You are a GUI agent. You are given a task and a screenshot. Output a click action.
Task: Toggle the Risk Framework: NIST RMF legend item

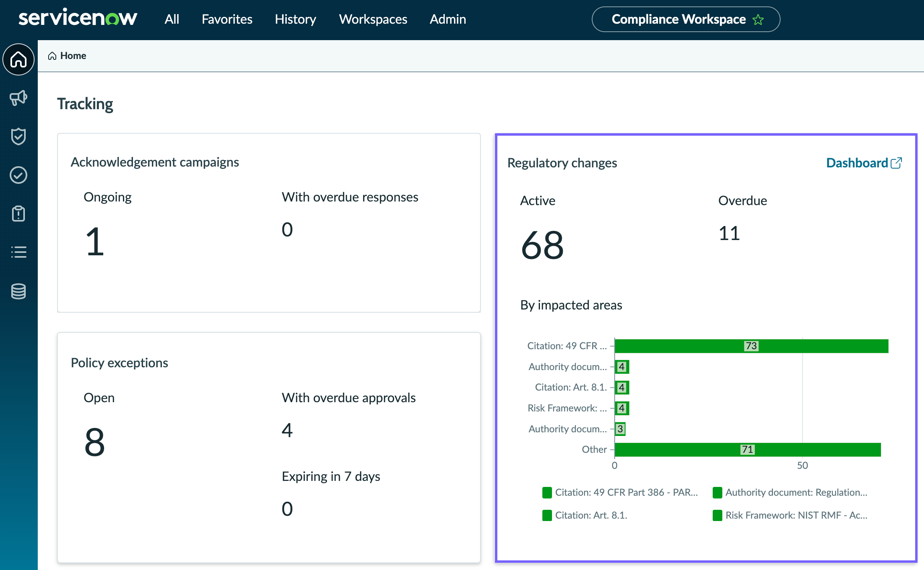790,515
